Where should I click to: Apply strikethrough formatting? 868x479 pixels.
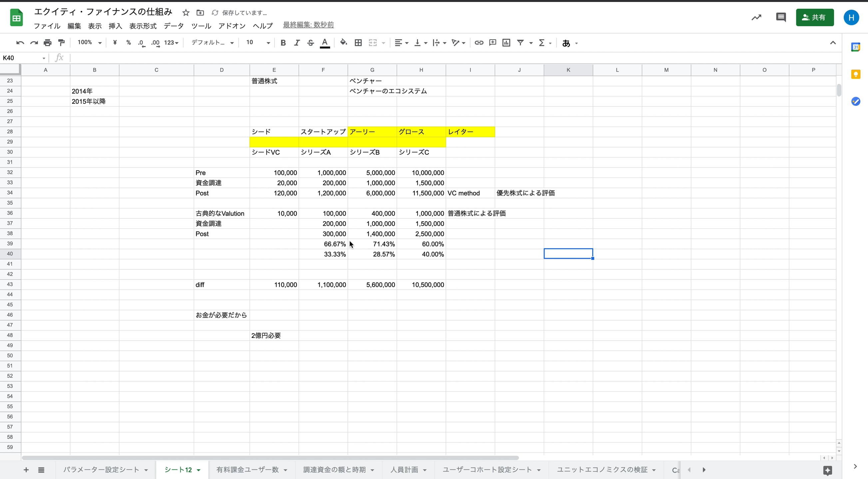coord(310,43)
